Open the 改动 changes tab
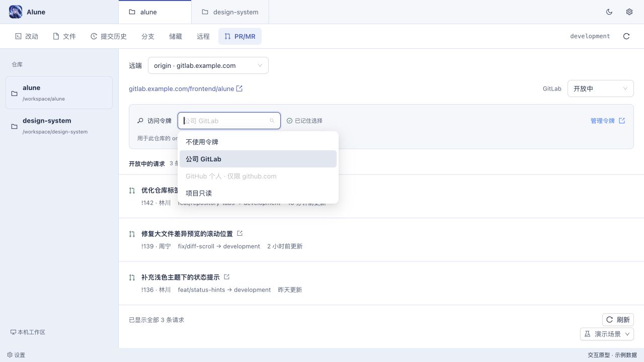This screenshot has width=644, height=362. 27,36
